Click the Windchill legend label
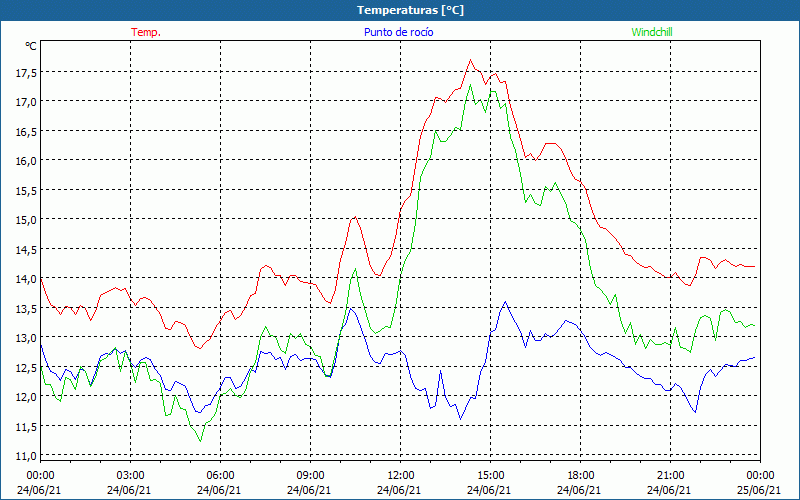Screen dimensions: 800x500 (x=652, y=32)
